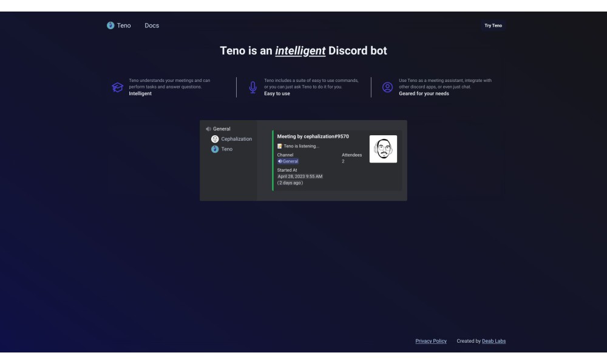Click the Teno username in channel list
The image size is (607, 364).
pos(227,149)
